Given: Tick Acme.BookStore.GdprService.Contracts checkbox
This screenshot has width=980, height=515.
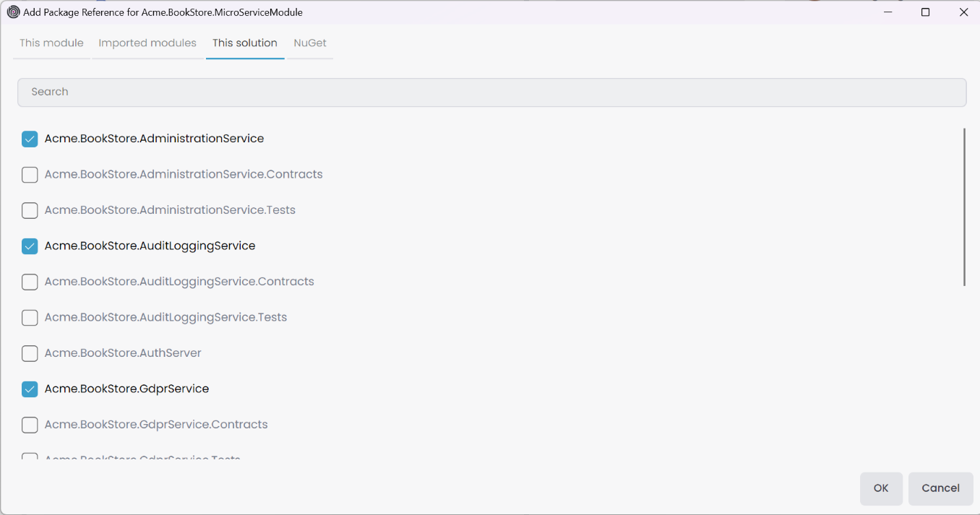Looking at the screenshot, I should pyautogui.click(x=30, y=425).
